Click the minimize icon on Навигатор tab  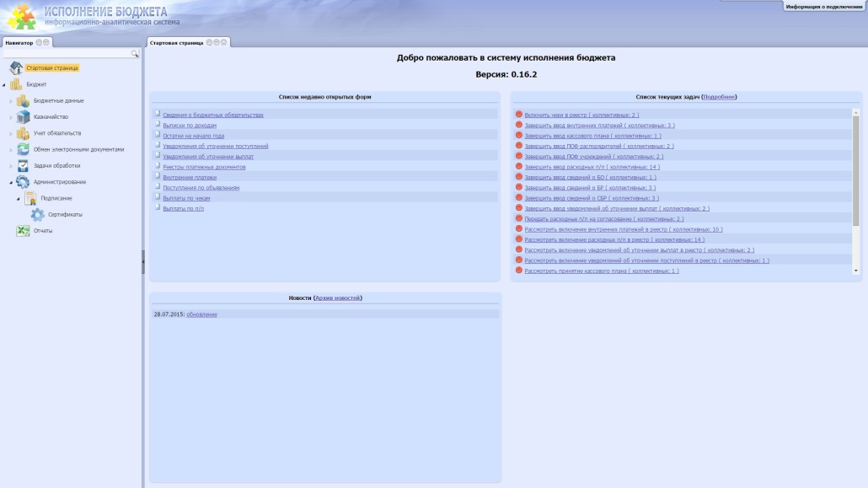[x=46, y=42]
